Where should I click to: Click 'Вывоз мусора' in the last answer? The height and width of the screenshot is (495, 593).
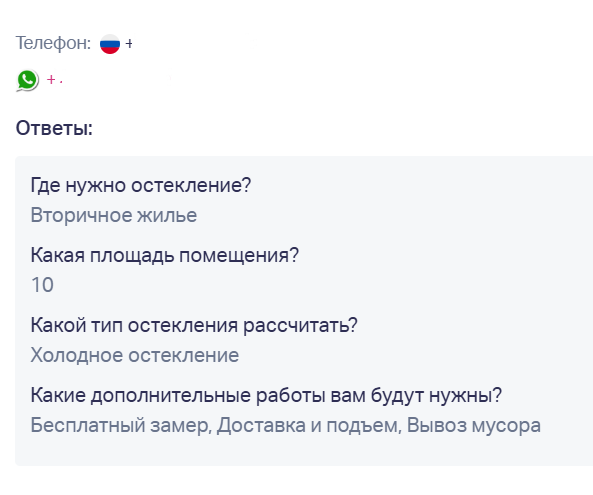pyautogui.click(x=474, y=425)
